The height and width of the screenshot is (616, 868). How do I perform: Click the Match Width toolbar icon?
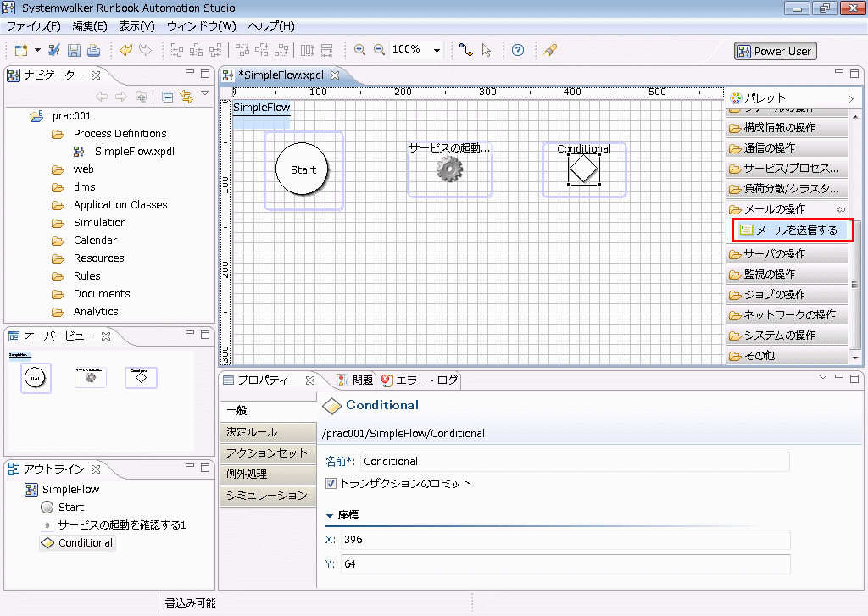[307, 50]
